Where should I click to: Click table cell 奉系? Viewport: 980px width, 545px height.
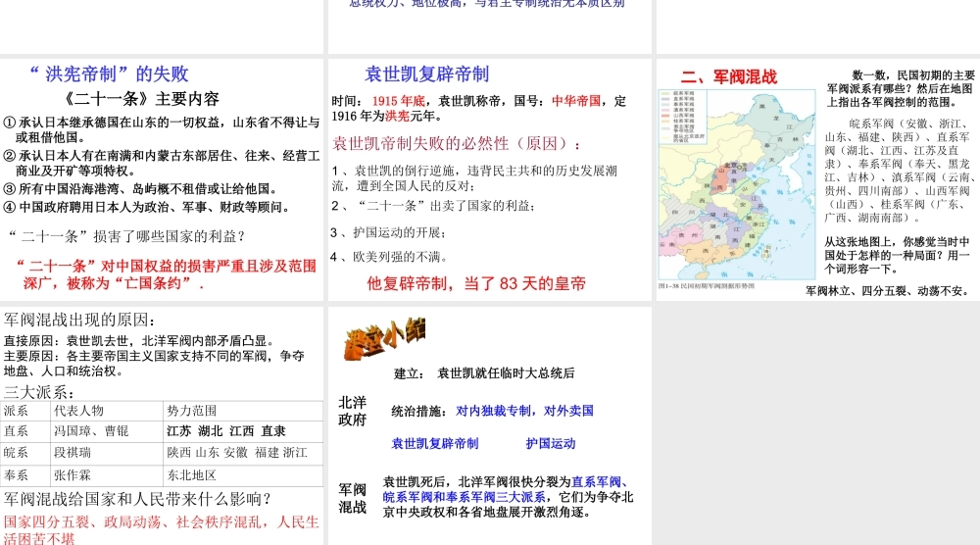point(25,475)
